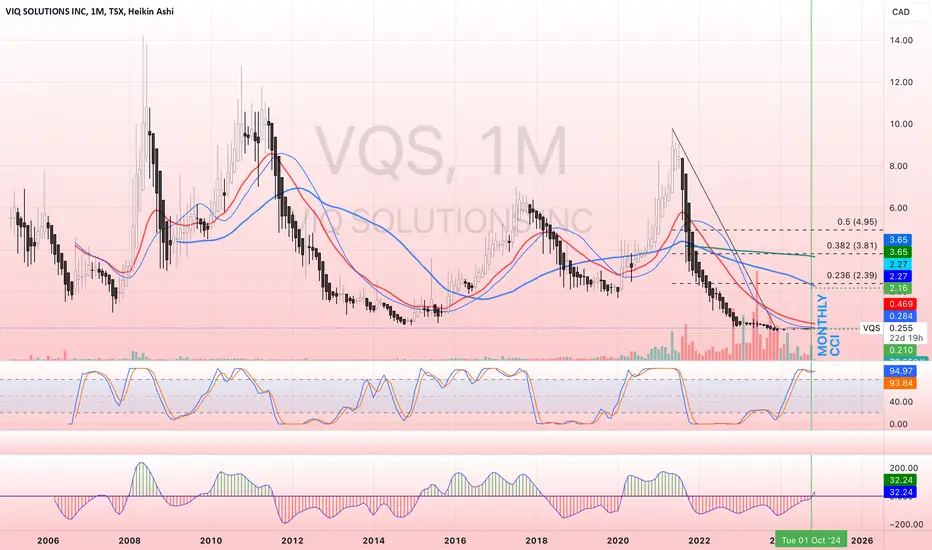932x550 pixels.
Task: Click the 2020 time axis label
Action: [x=618, y=540]
